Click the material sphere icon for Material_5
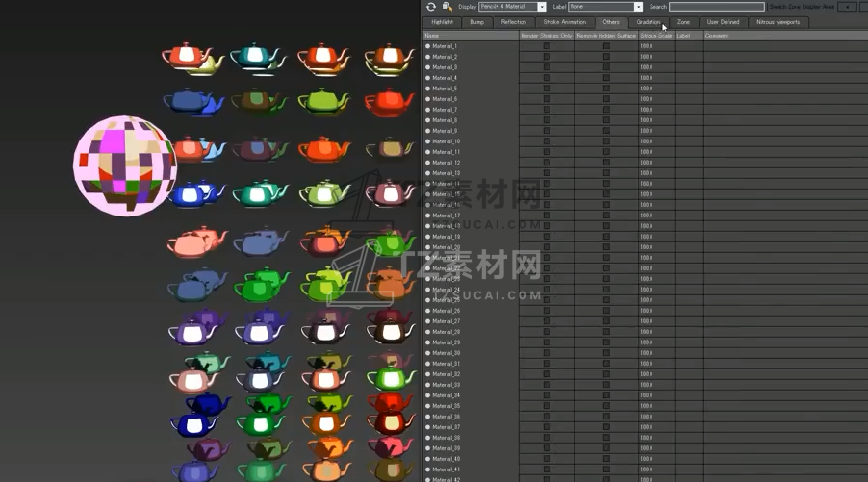The width and height of the screenshot is (868, 482). 428,89
